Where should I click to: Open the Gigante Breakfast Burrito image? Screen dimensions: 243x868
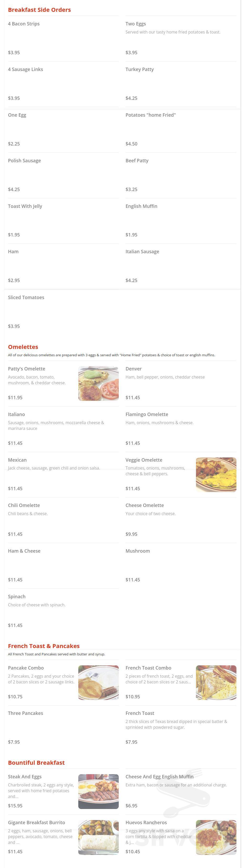pos(98,837)
